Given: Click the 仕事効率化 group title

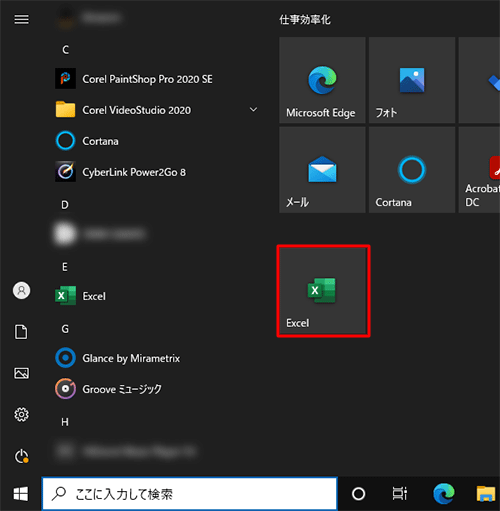Looking at the screenshot, I should [x=305, y=20].
